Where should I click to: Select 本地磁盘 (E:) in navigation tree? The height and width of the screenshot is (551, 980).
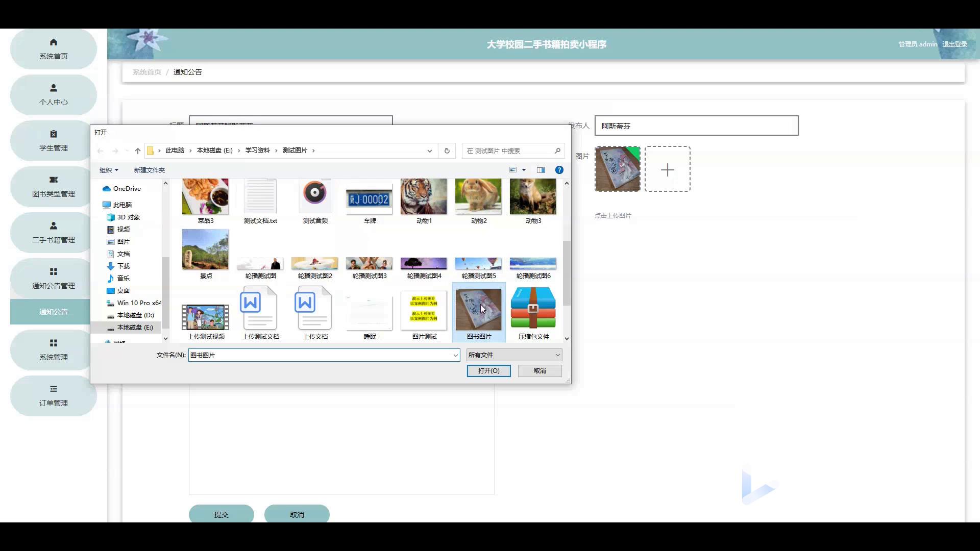tap(130, 327)
